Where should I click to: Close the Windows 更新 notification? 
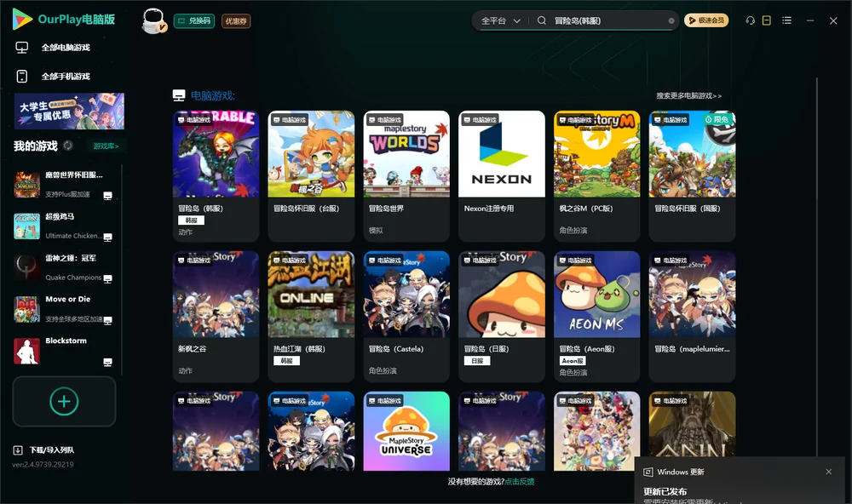click(829, 472)
